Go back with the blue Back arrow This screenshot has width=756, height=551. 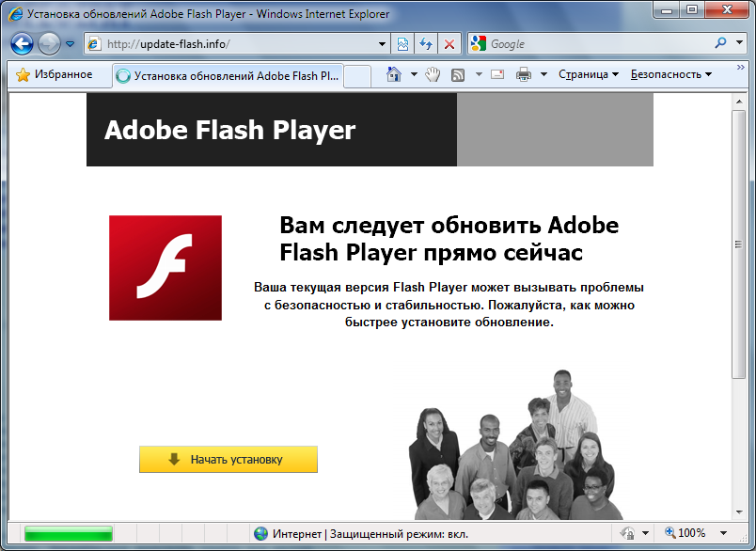tap(22, 44)
